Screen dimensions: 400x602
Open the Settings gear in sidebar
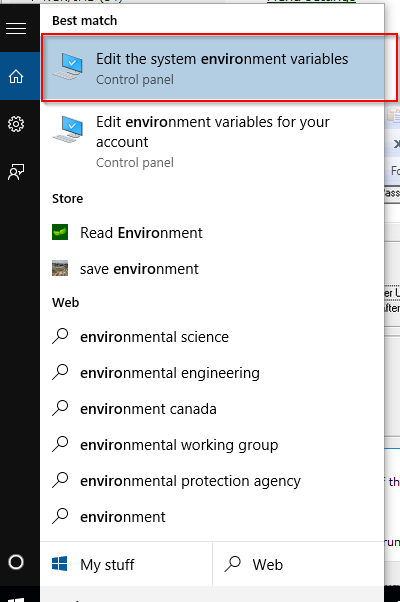[x=16, y=124]
